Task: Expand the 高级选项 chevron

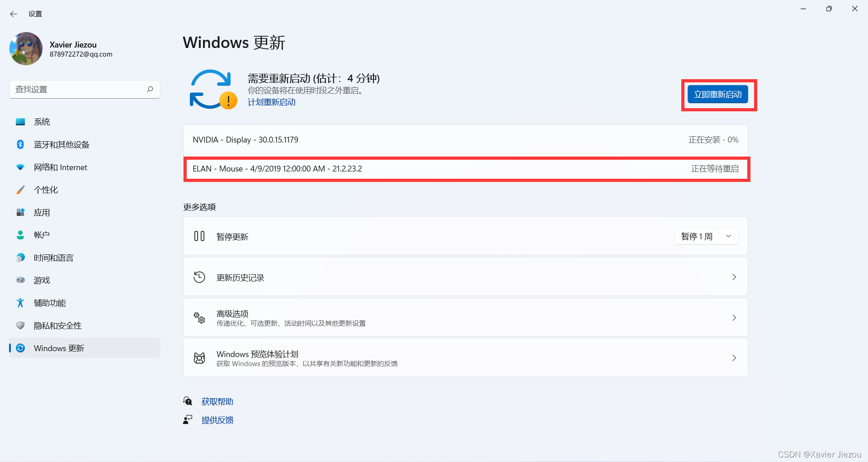Action: click(734, 318)
